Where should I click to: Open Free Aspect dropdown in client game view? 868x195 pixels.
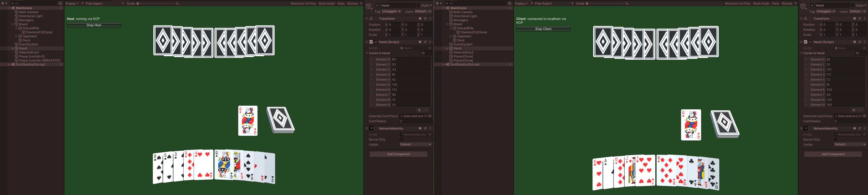point(554,3)
